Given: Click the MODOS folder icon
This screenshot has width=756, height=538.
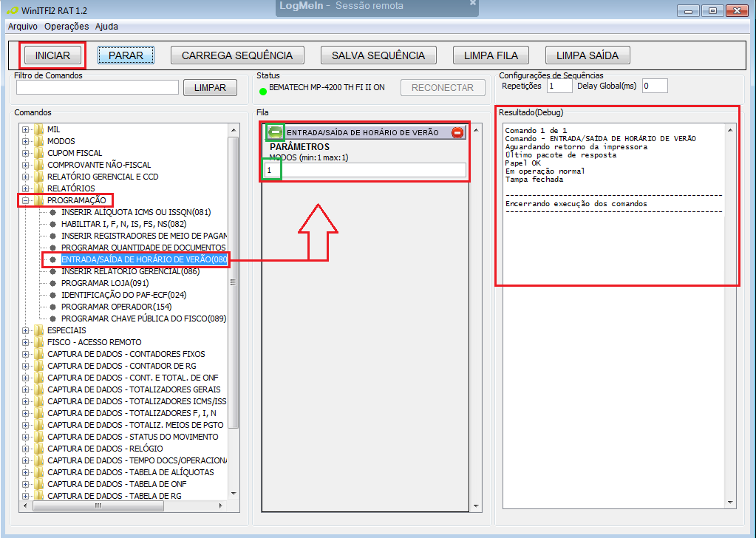Looking at the screenshot, I should tap(38, 141).
